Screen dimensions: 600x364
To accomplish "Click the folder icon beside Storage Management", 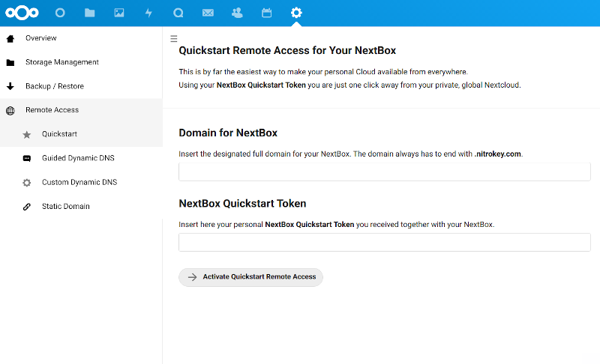I will click(10, 63).
